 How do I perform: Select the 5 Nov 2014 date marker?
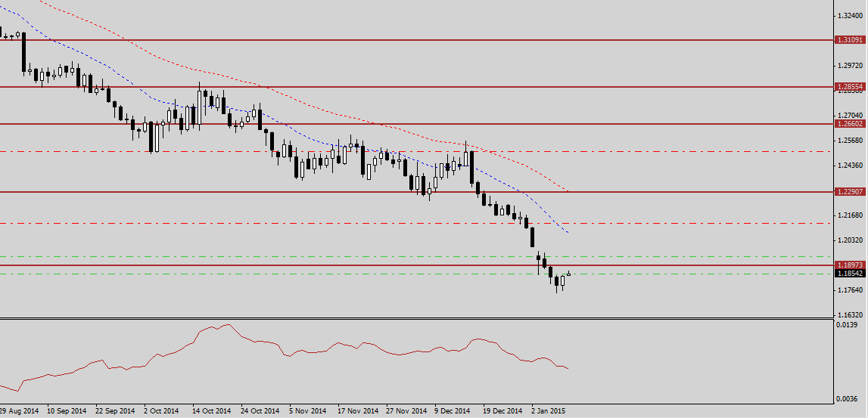(x=307, y=411)
